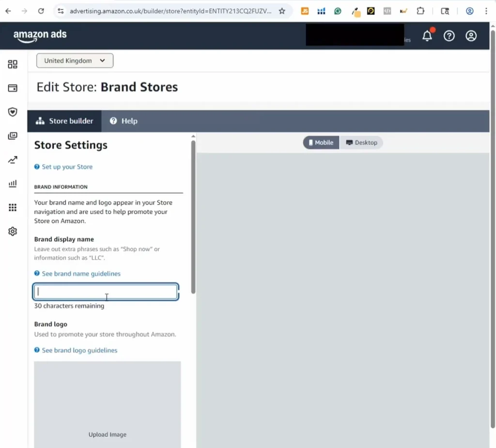Switch preview to Desktop view
Viewport: 496px width, 448px height.
click(361, 142)
